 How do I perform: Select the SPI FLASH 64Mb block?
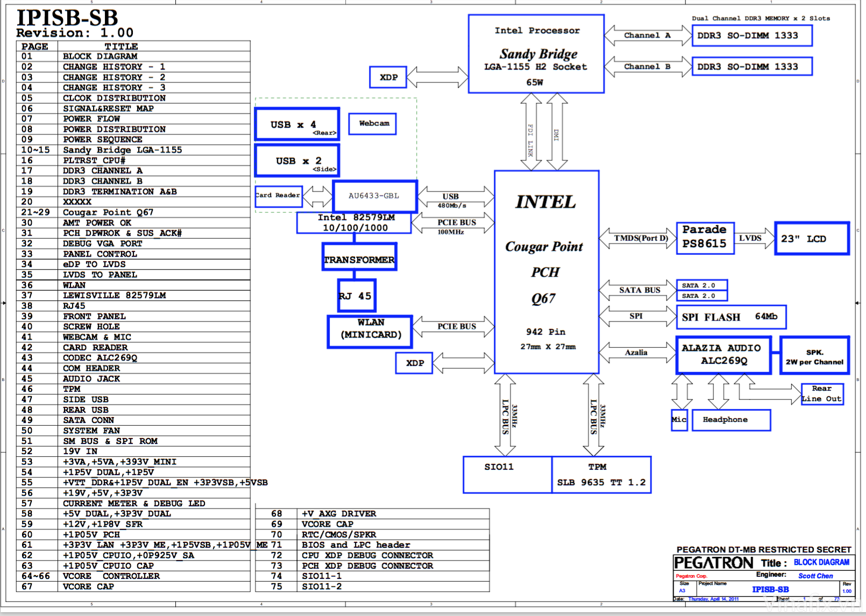pyautogui.click(x=731, y=317)
